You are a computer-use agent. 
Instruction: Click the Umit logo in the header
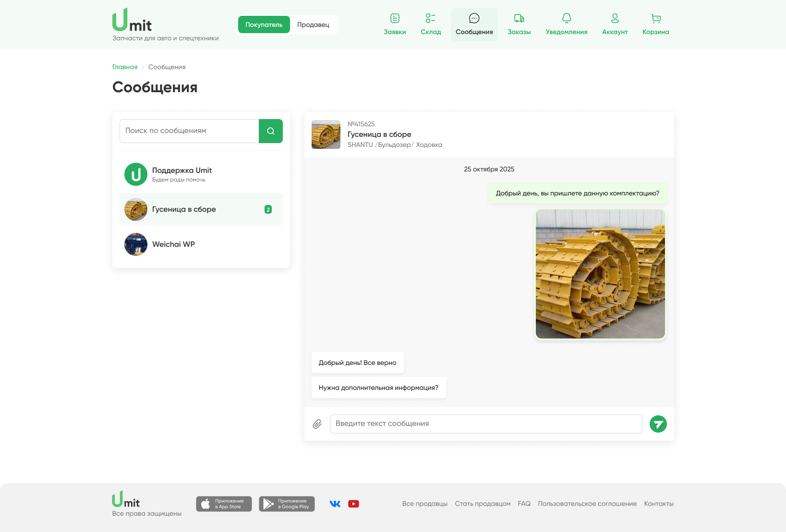tap(132, 20)
